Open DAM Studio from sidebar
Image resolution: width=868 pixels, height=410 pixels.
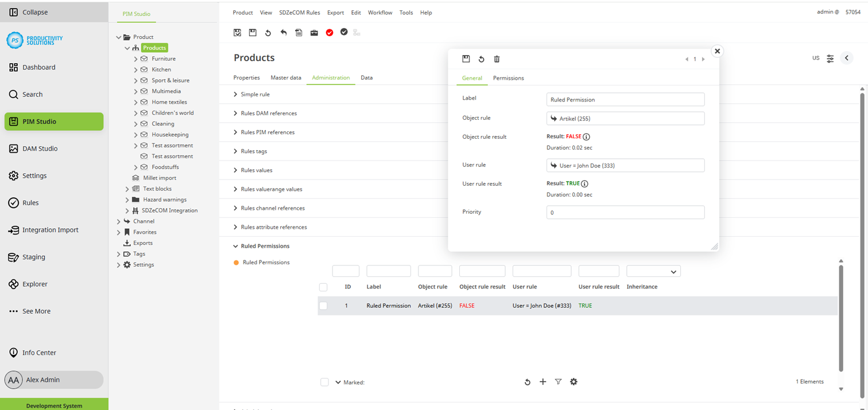40,149
